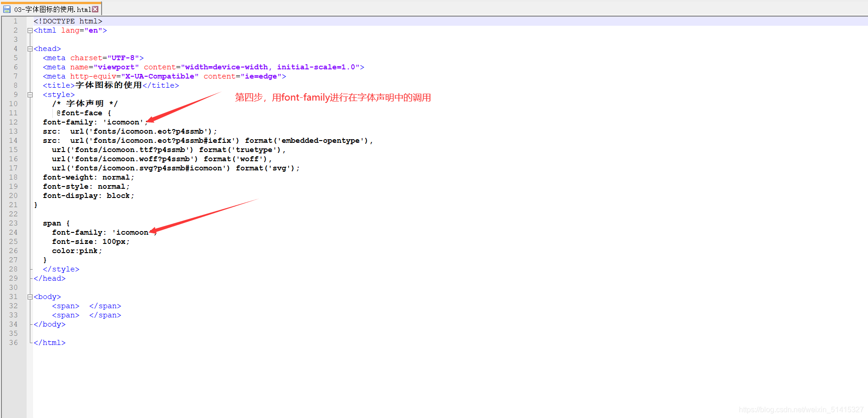
Task: Click the opening <span> tag on line 32
Action: click(66, 306)
